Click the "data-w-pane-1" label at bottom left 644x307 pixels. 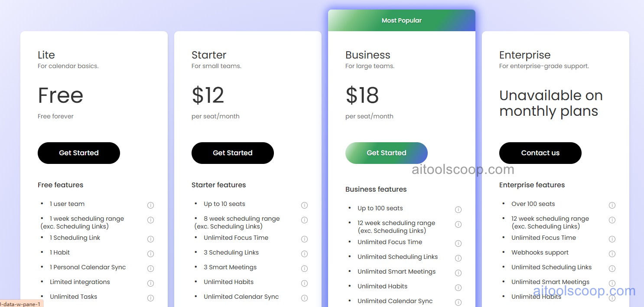click(x=21, y=304)
